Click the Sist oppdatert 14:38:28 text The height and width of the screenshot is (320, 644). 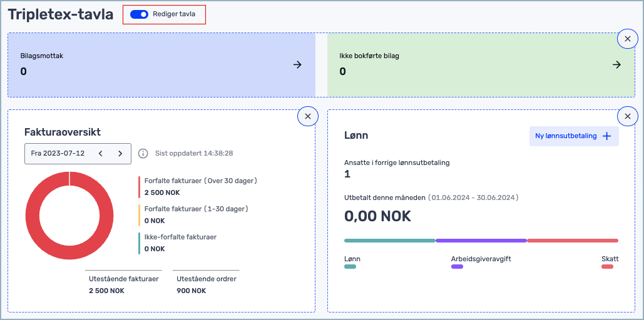(194, 153)
